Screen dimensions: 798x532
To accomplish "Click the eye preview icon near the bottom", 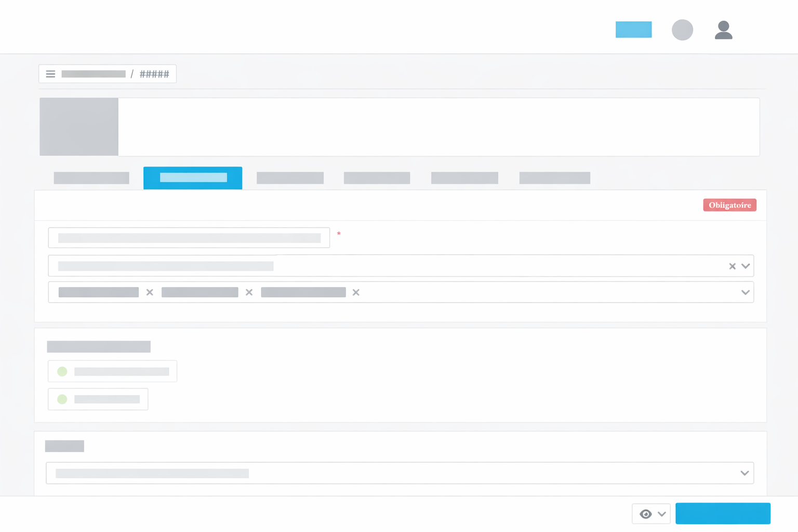I will [x=645, y=514].
